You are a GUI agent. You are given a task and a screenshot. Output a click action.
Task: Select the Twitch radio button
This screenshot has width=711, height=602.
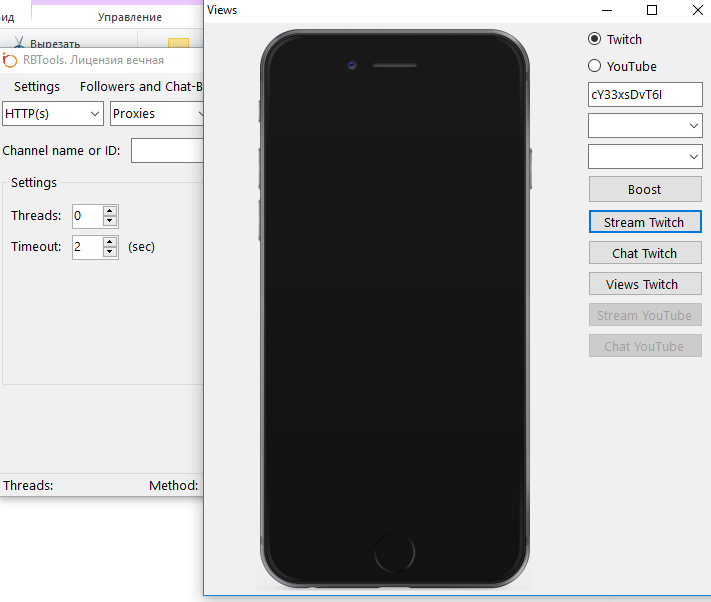[x=595, y=39]
